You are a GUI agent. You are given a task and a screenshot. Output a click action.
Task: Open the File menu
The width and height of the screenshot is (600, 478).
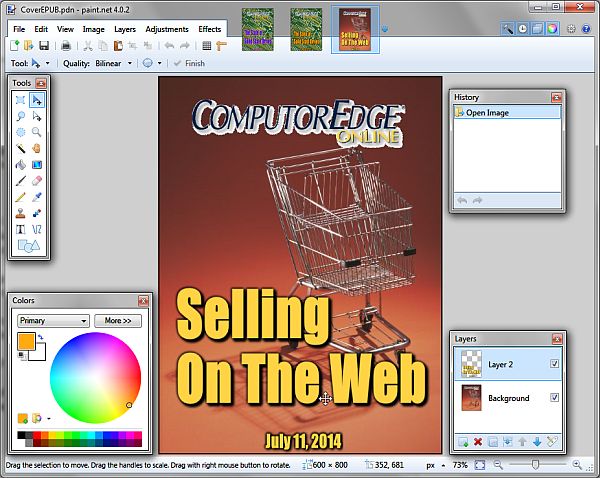19,29
